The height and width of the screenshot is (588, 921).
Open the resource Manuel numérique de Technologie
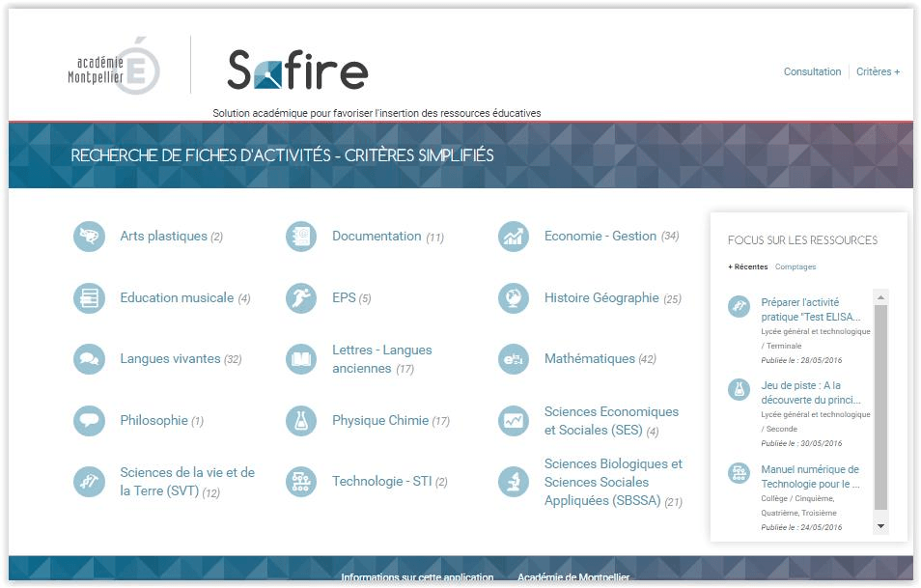point(811,476)
